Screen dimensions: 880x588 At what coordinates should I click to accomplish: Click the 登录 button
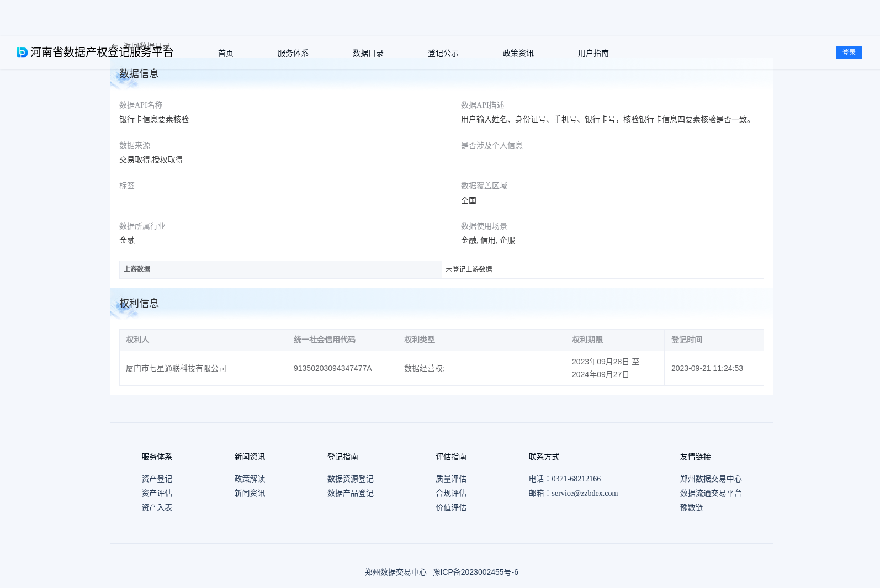(849, 52)
